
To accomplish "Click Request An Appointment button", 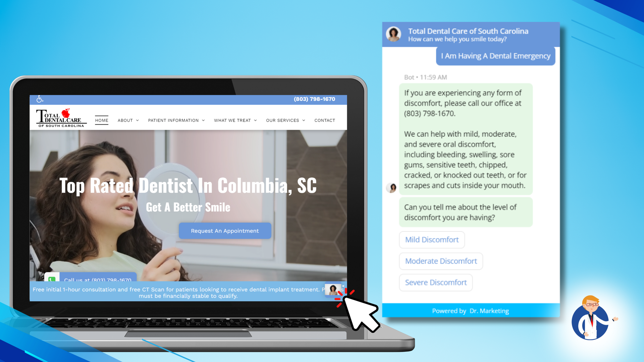I will [x=225, y=231].
